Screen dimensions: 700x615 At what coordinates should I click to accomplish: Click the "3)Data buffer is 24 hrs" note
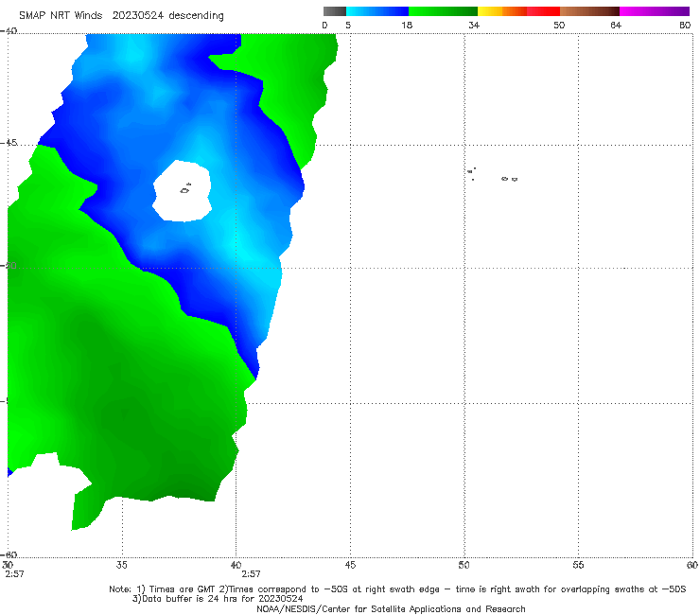218,599
